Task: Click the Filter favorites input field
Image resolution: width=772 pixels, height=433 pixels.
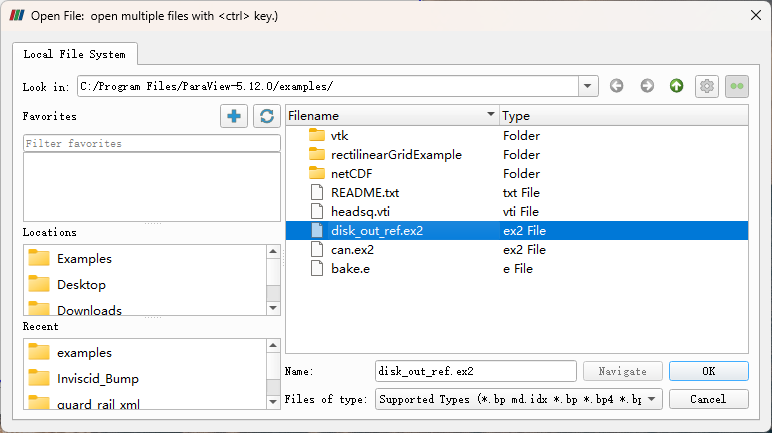Action: coord(151,144)
